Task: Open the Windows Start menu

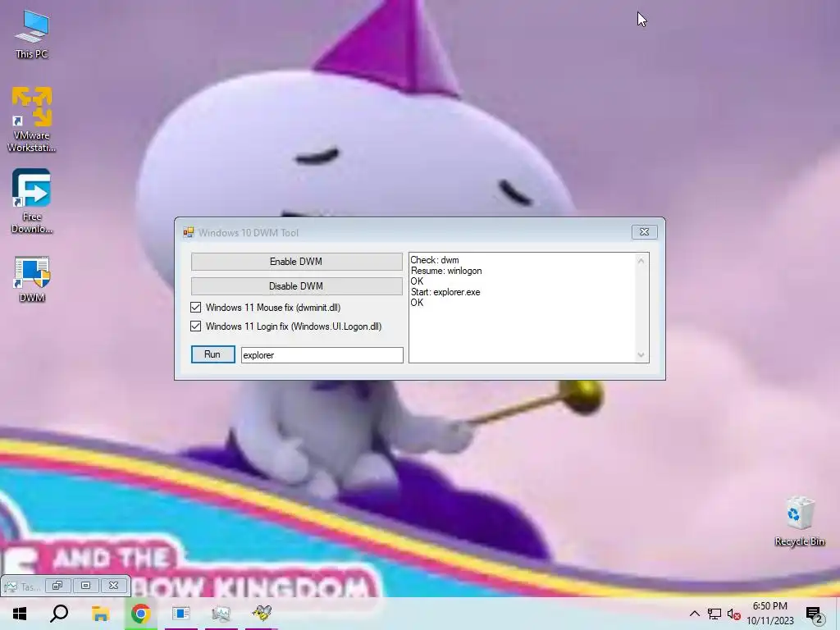Action: (20, 614)
